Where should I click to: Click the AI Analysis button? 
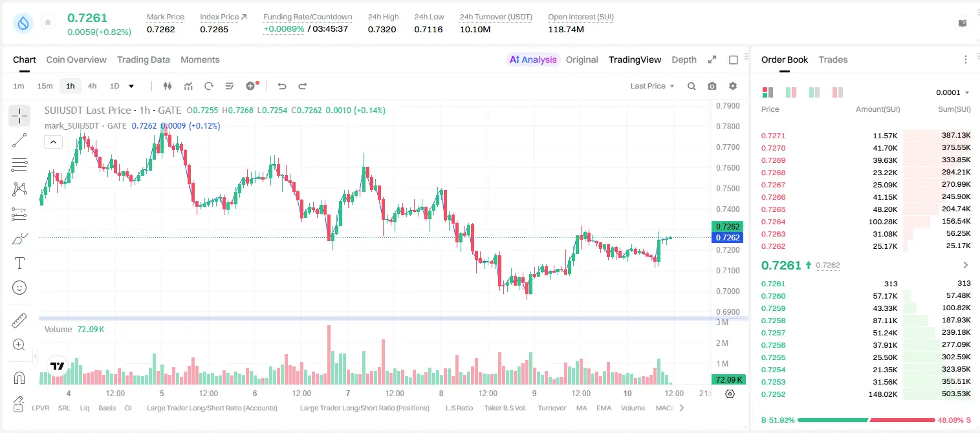pos(533,59)
